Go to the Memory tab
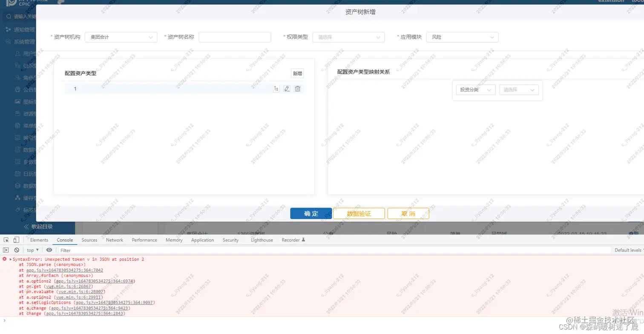Image resolution: width=644 pixels, height=334 pixels. 174,240
